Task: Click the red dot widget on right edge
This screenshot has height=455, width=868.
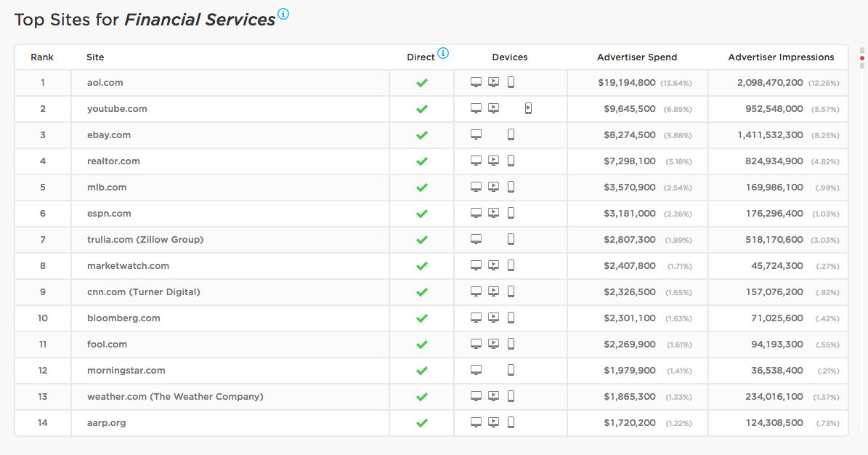Action: point(862,57)
